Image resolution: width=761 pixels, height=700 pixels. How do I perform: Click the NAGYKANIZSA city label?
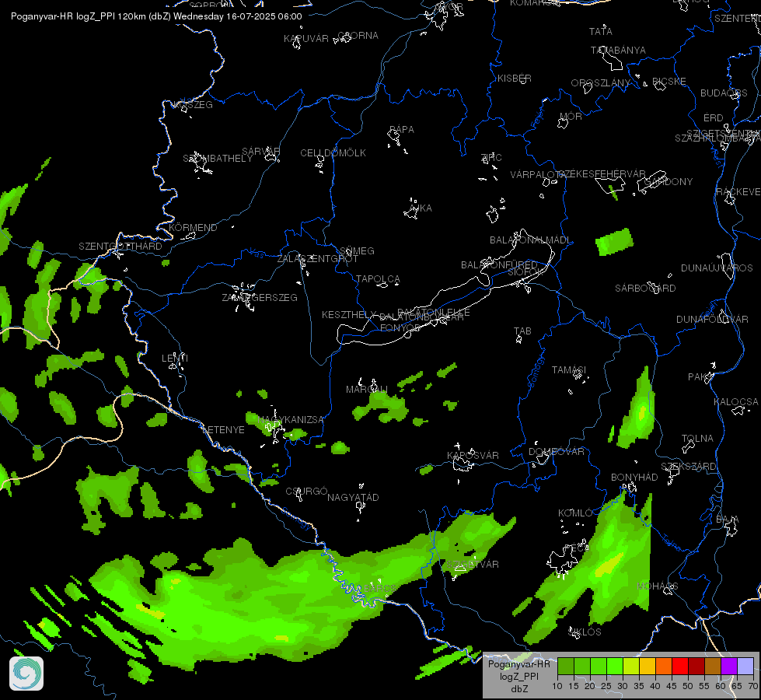291,420
